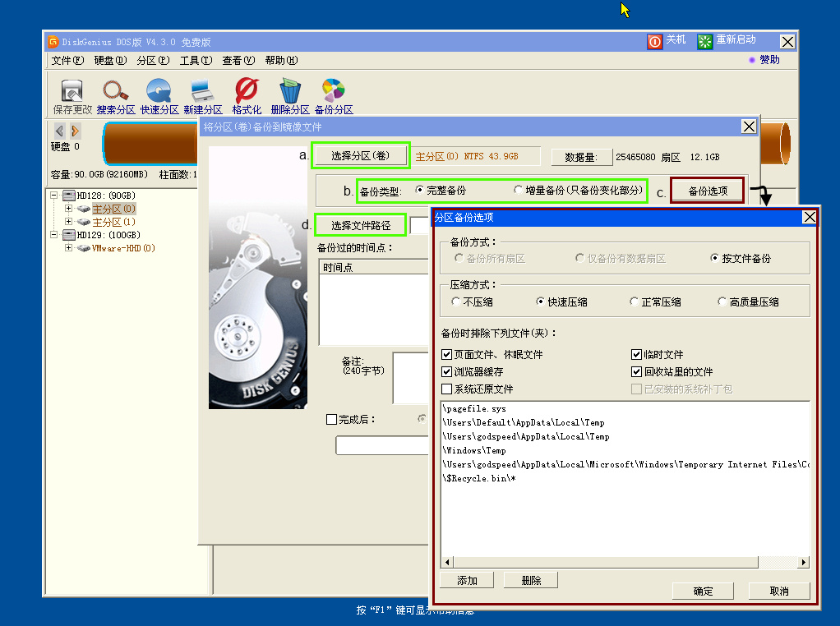Select the \Users\Default\AppData\Local\Temp entry
Viewport: 840px width, 626px height.
pyautogui.click(x=524, y=422)
